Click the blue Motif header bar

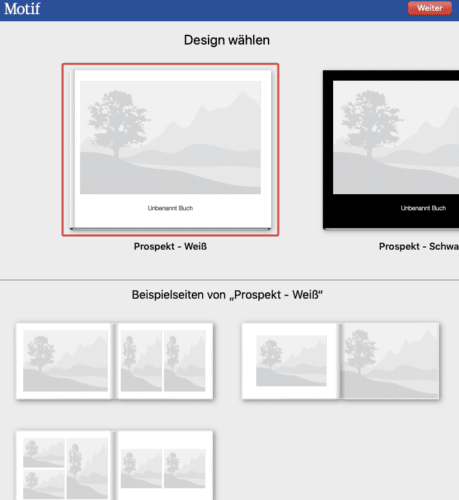coord(229,10)
